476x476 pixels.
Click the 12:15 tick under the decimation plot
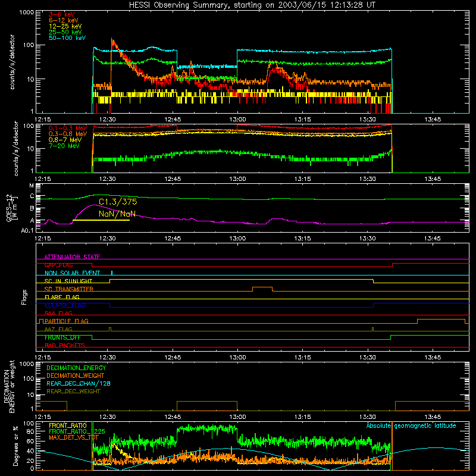[42, 417]
